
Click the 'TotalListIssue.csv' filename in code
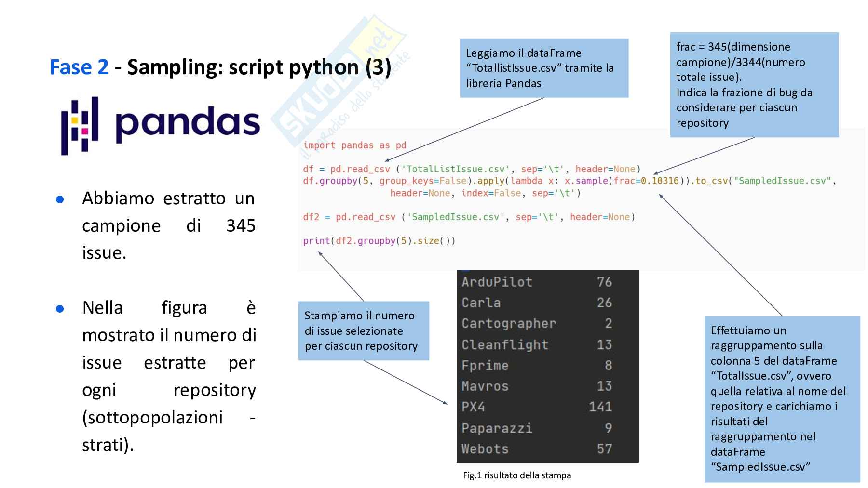(x=455, y=169)
